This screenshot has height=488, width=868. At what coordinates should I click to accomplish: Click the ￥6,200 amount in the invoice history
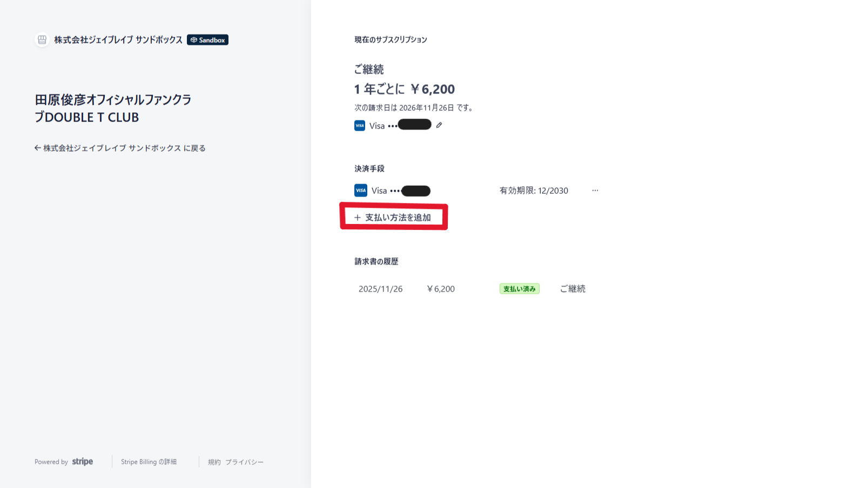point(441,289)
